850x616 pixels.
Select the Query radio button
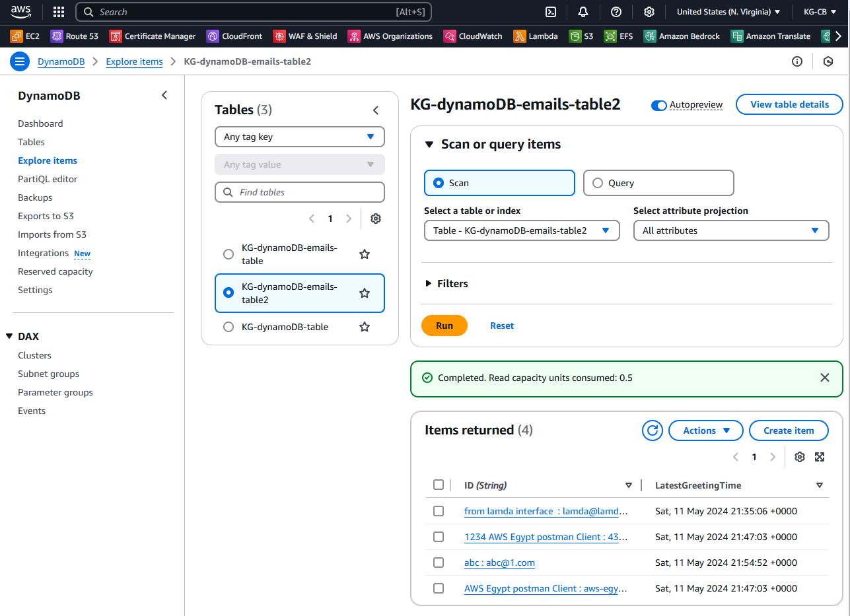coord(597,182)
